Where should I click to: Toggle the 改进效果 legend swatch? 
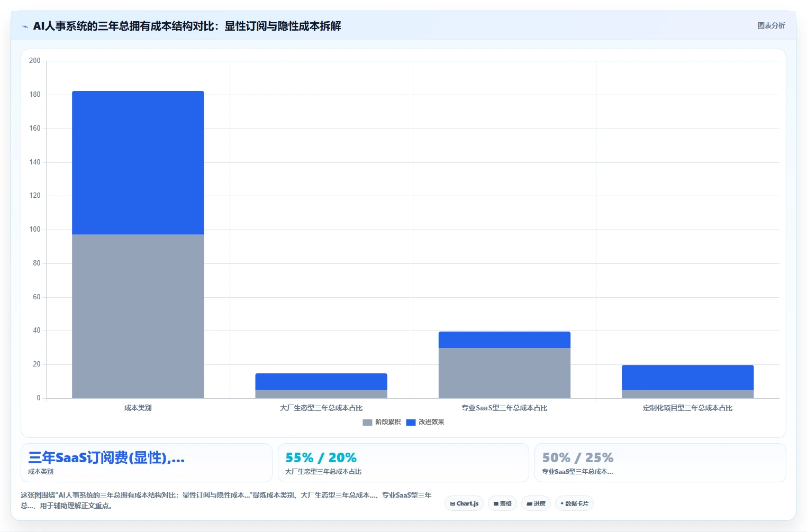[x=411, y=422]
